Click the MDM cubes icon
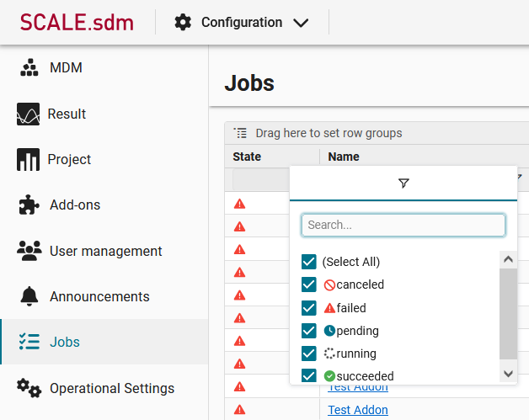The image size is (529, 420). pos(29,67)
